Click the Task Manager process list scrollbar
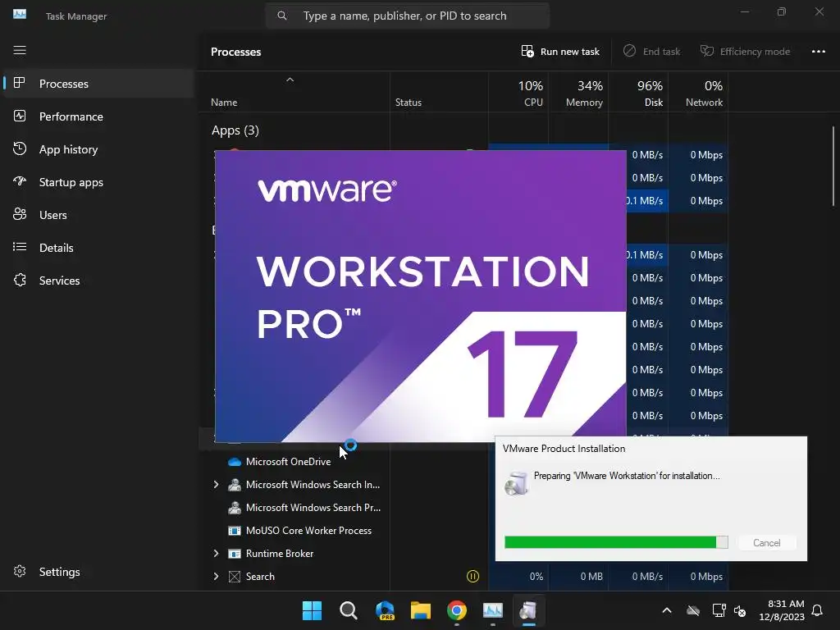 coord(833,166)
